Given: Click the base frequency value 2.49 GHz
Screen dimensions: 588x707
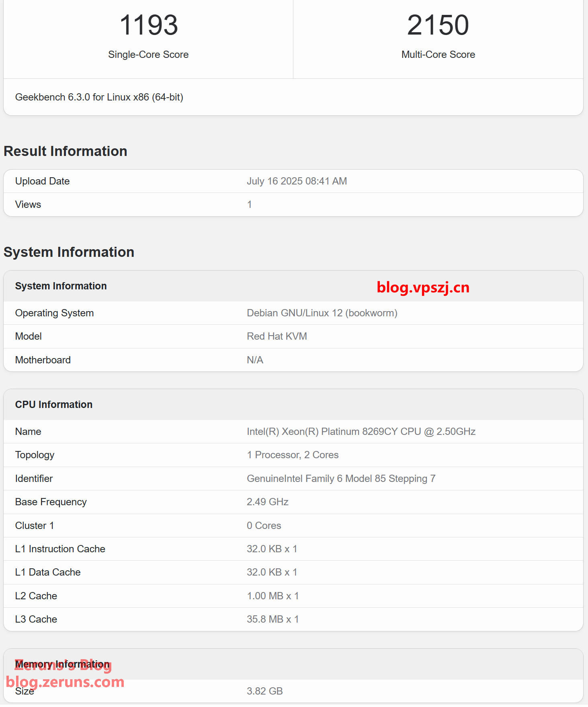Looking at the screenshot, I should [267, 502].
